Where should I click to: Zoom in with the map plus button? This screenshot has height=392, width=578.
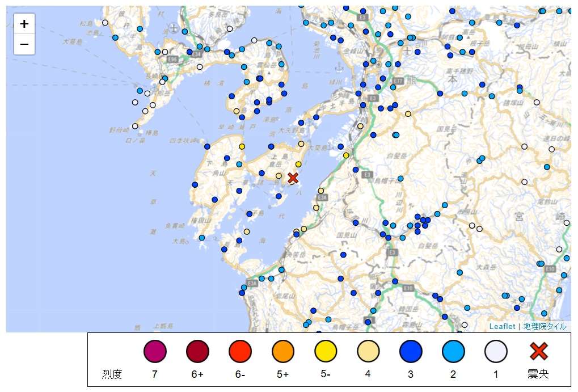24,24
